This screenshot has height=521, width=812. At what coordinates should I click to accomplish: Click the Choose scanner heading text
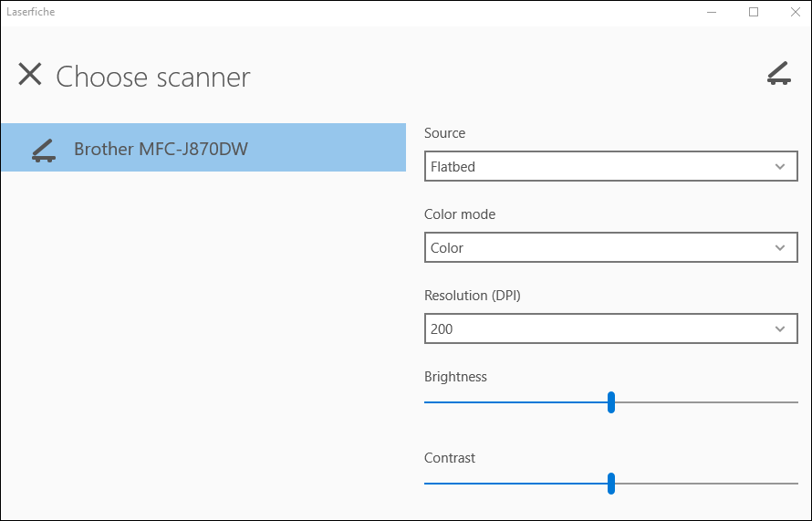(x=152, y=77)
